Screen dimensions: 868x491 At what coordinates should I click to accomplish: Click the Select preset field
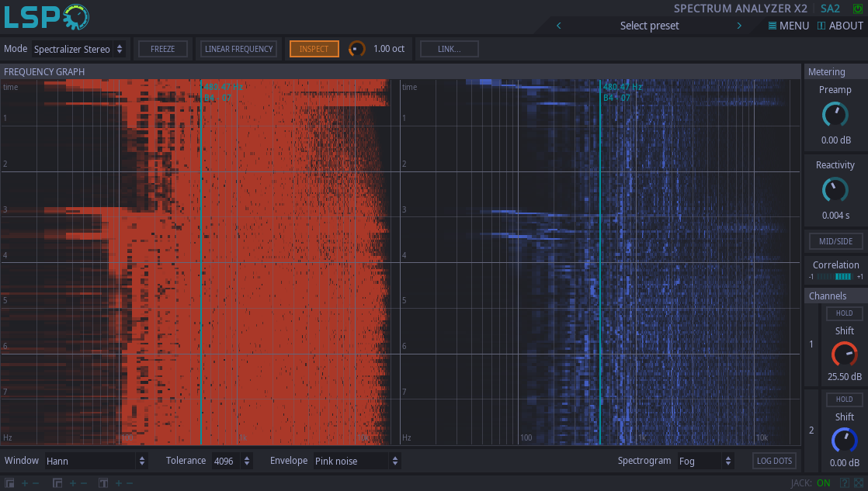point(649,26)
